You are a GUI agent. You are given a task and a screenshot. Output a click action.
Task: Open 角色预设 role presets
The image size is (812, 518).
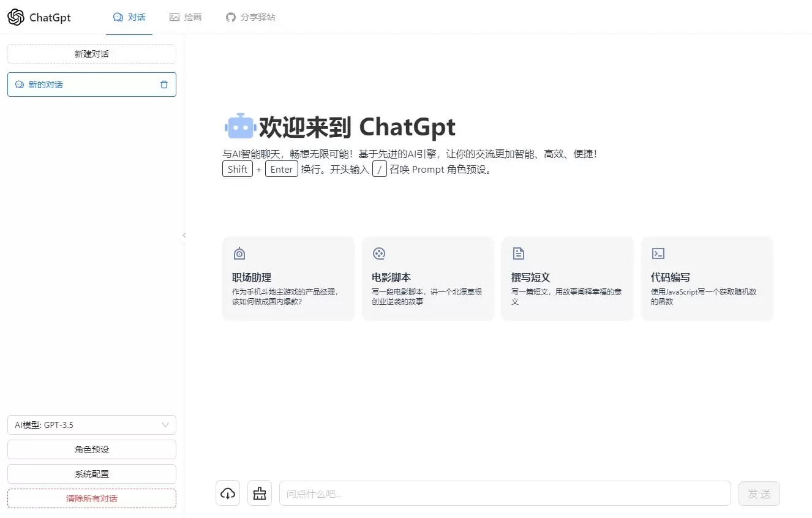pos(92,449)
